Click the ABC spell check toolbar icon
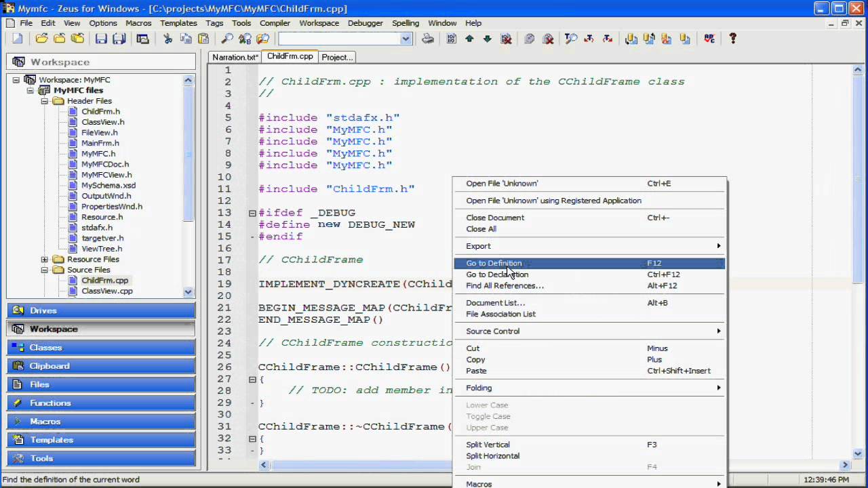This screenshot has width=868, height=488. click(x=709, y=39)
